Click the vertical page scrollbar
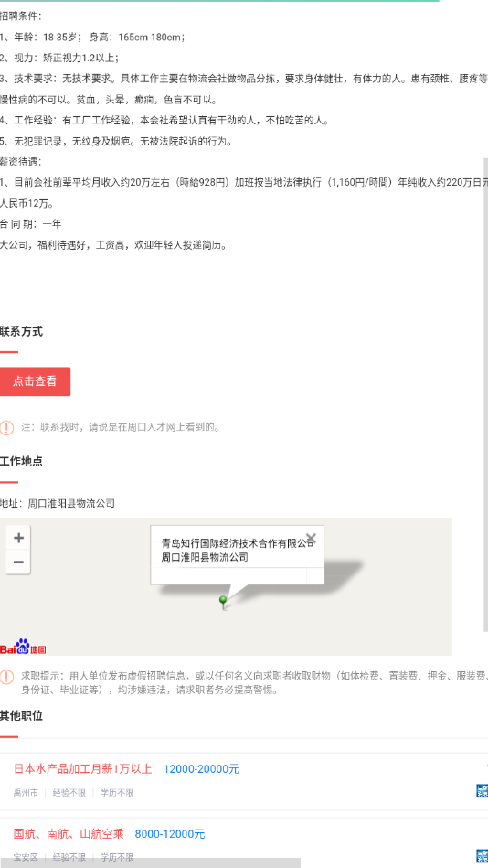The height and width of the screenshot is (868, 488). tap(486, 395)
